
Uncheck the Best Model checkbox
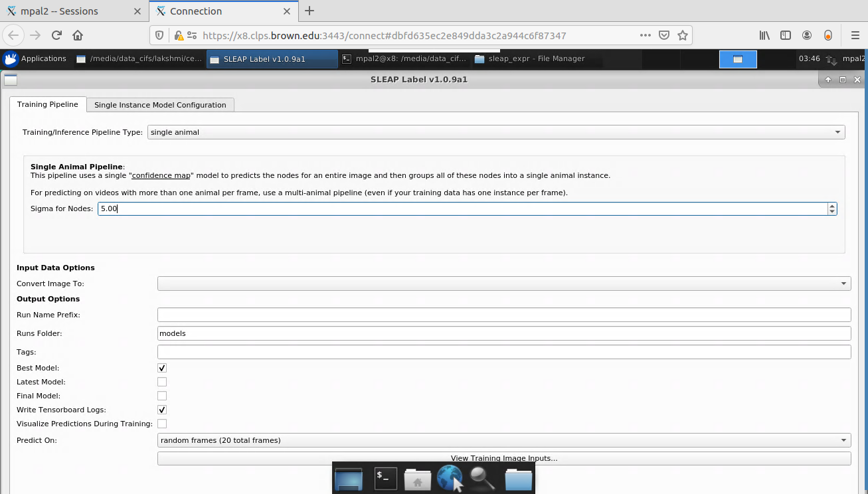point(162,368)
